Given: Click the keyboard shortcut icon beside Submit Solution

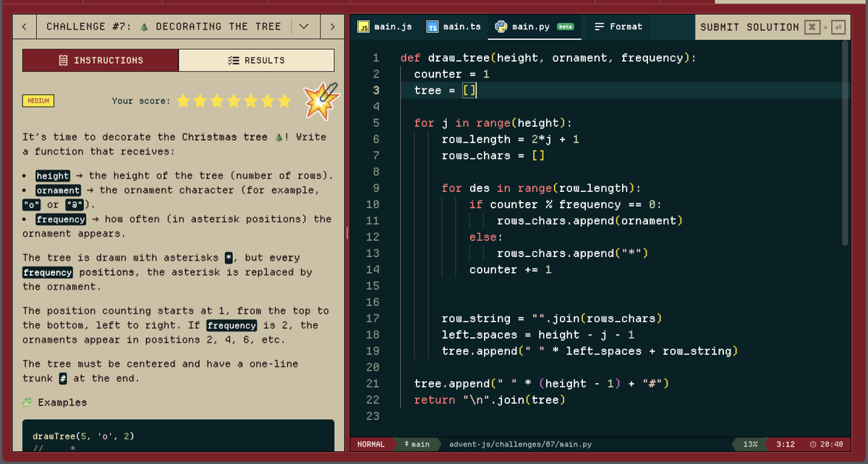Looking at the screenshot, I should [813, 27].
